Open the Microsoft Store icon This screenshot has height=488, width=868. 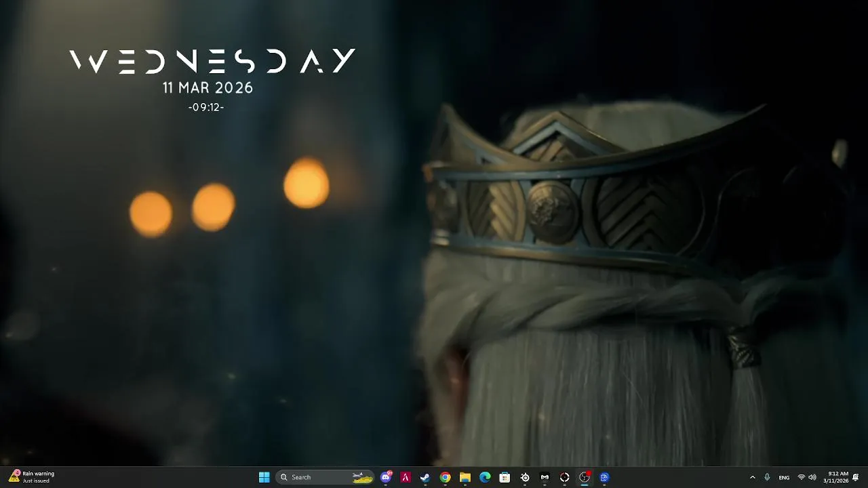(x=505, y=477)
